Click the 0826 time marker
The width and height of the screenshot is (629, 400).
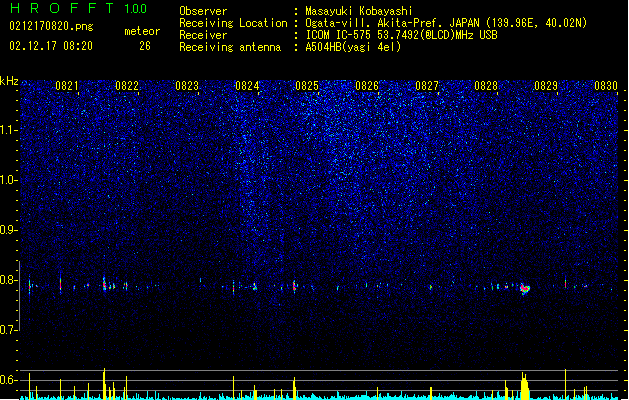point(367,86)
